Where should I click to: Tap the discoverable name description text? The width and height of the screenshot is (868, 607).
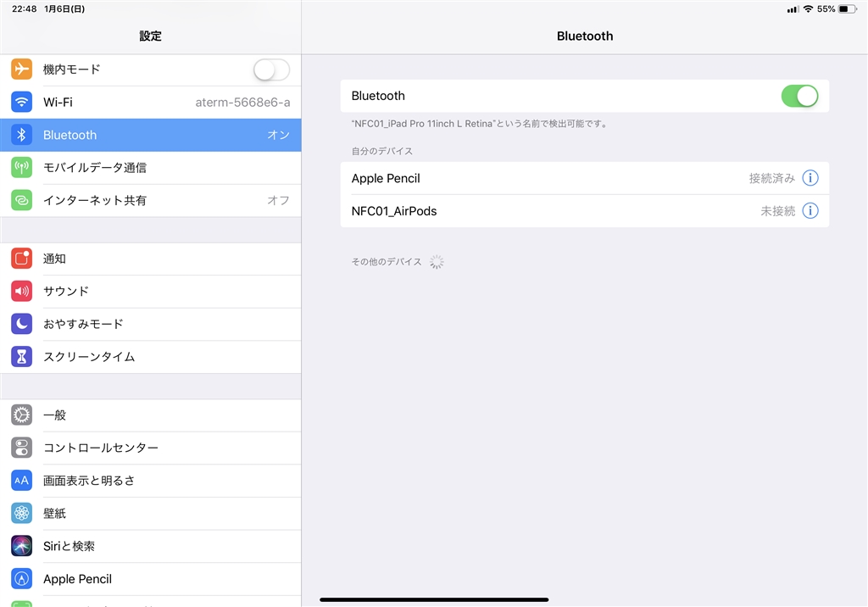click(x=480, y=124)
